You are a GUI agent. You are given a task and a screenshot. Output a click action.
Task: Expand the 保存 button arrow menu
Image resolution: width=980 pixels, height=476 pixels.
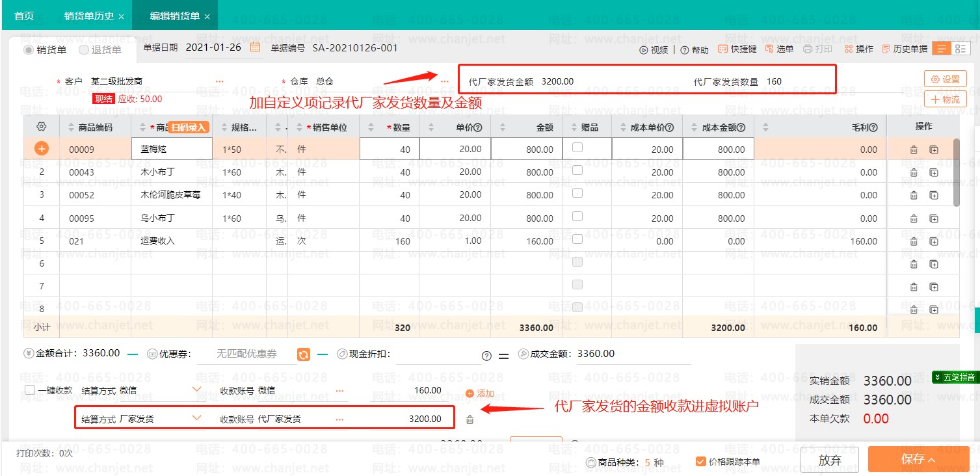932,460
